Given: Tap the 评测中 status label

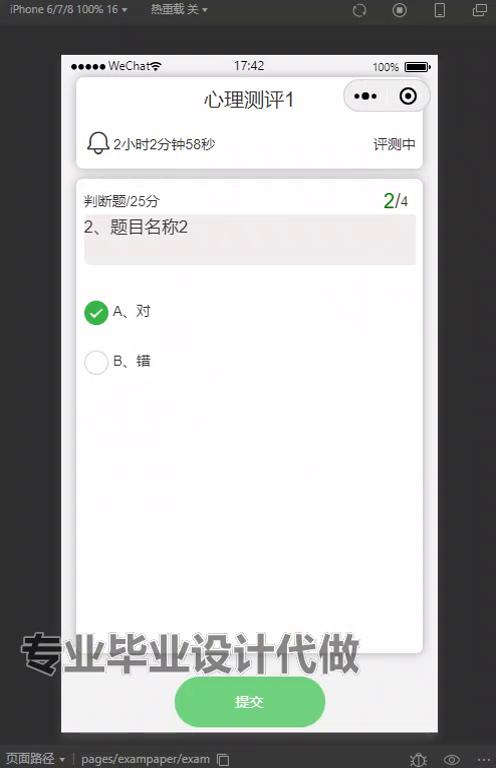Looking at the screenshot, I should coord(394,144).
